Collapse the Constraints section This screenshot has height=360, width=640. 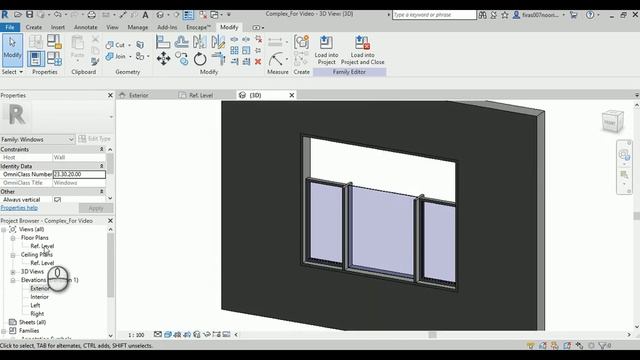(x=102, y=149)
